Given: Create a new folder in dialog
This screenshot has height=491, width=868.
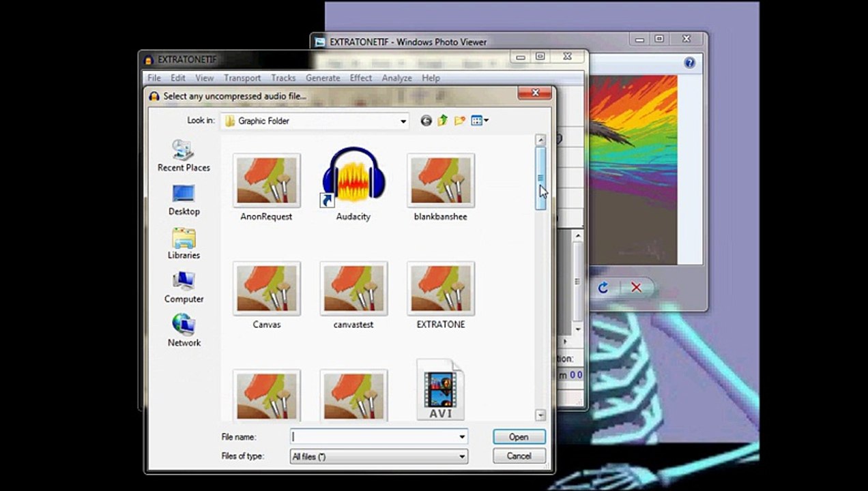Looking at the screenshot, I should click(460, 121).
